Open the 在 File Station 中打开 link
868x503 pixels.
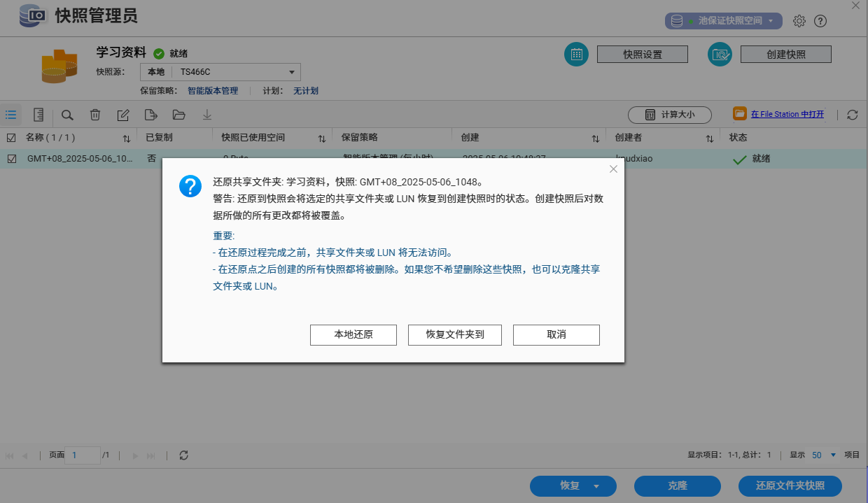point(787,114)
